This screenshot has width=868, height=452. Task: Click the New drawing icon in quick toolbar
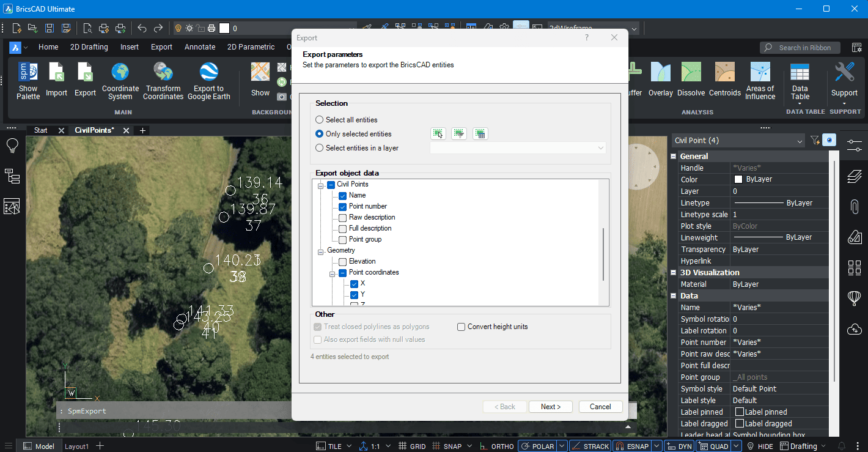point(17,28)
